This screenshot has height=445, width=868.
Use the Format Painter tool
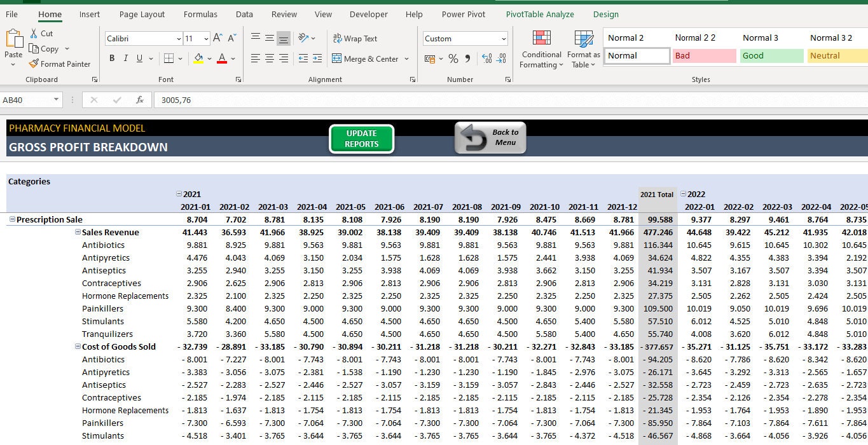[x=60, y=64]
